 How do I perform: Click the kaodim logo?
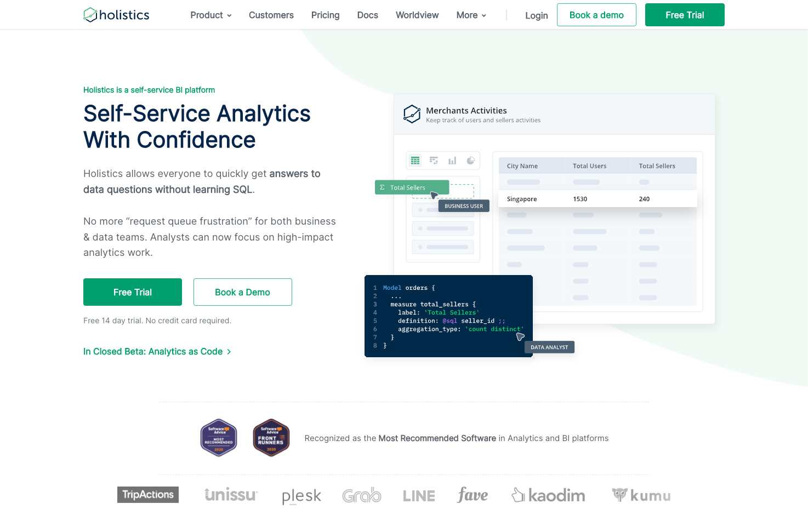pos(548,495)
